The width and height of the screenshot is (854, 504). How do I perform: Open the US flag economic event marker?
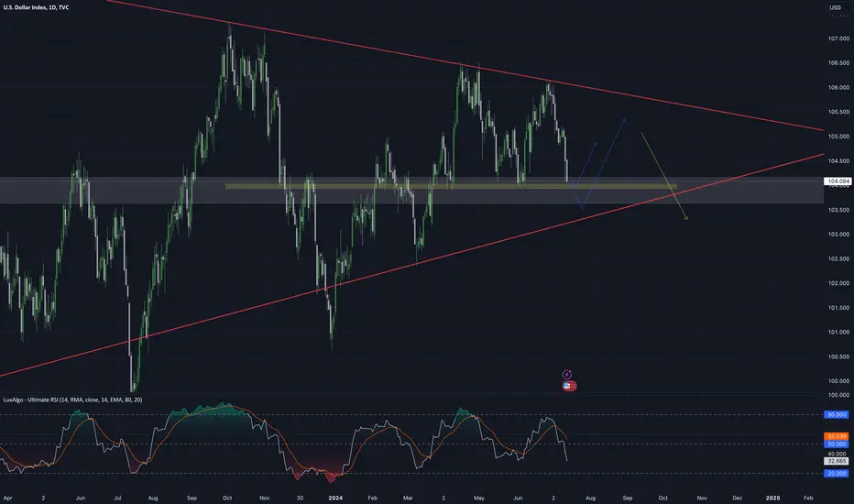pyautogui.click(x=569, y=386)
